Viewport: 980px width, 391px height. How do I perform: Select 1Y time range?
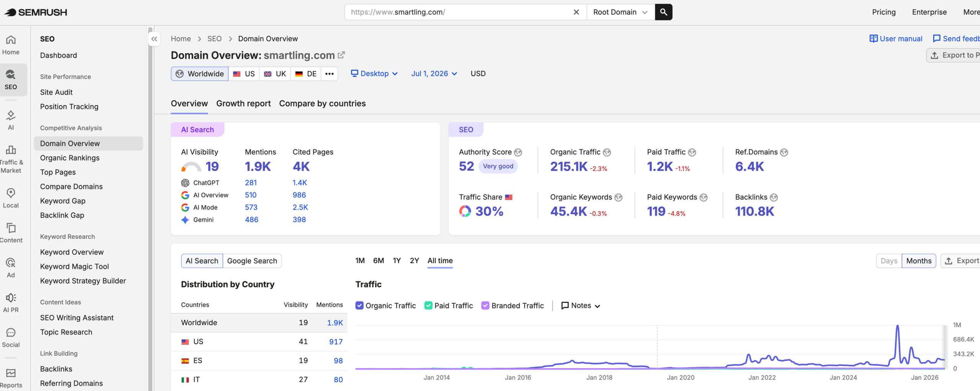coord(397,261)
